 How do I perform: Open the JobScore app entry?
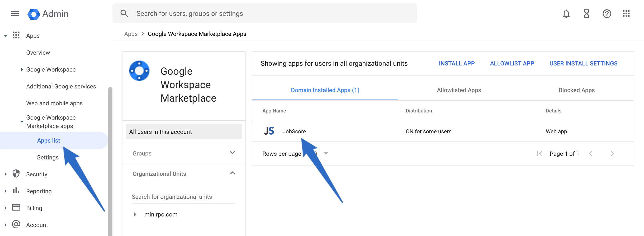[294, 131]
